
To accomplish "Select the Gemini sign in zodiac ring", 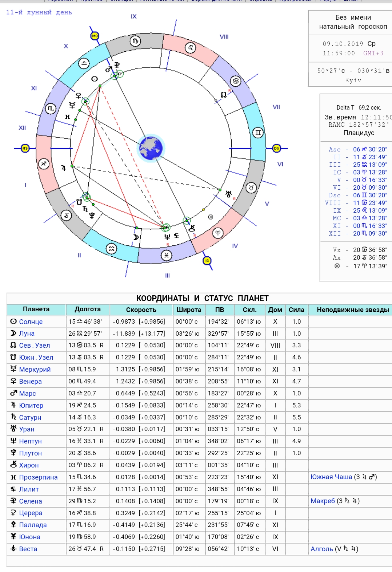I will click(x=258, y=133).
